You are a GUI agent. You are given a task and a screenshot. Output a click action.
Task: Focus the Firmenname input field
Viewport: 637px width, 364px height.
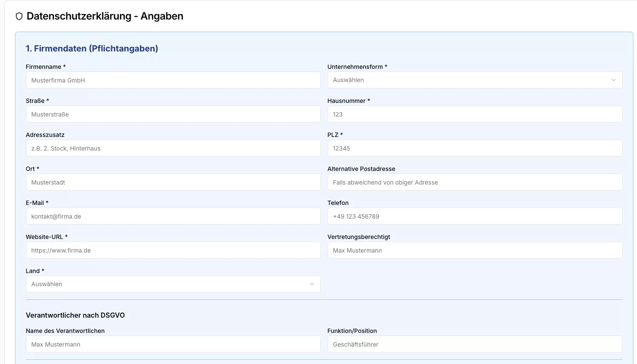pyautogui.click(x=173, y=80)
